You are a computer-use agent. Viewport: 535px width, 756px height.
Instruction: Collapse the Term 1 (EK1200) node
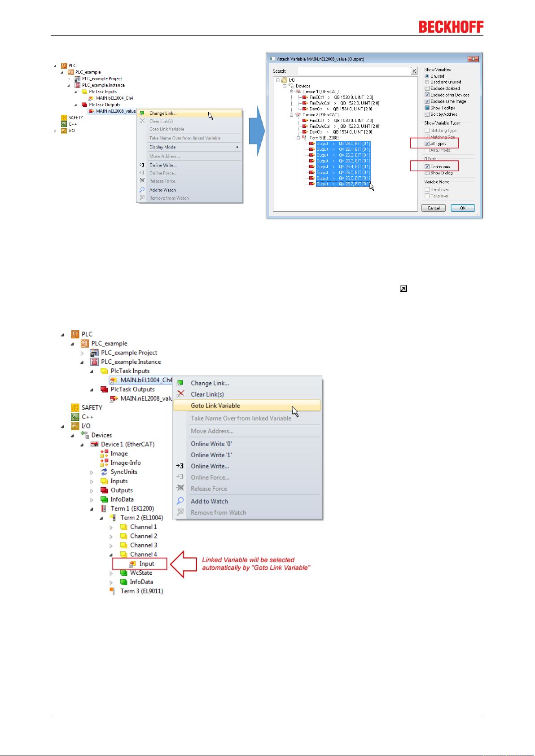pyautogui.click(x=92, y=509)
